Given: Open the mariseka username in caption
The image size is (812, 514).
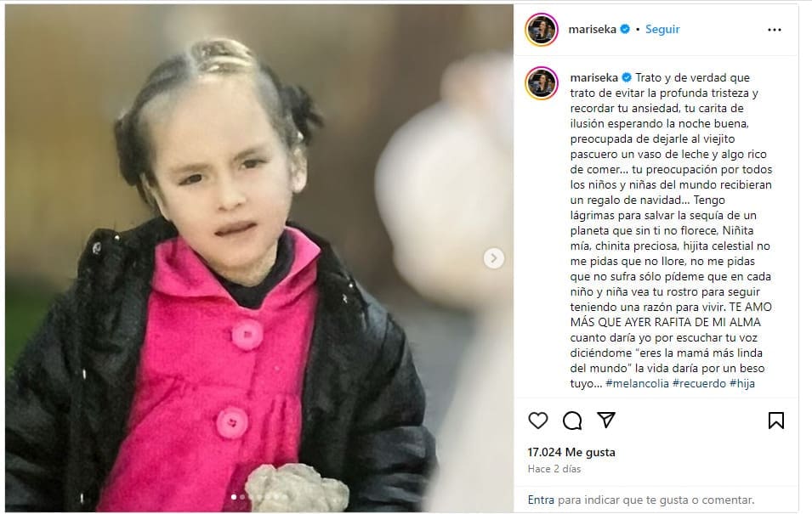Looking at the screenshot, I should (x=594, y=77).
